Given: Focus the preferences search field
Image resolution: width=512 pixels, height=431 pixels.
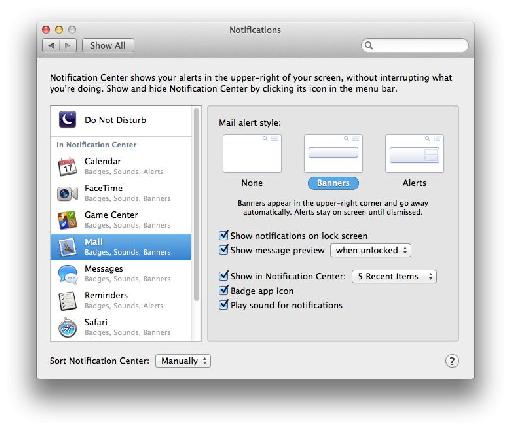Looking at the screenshot, I should 415,45.
